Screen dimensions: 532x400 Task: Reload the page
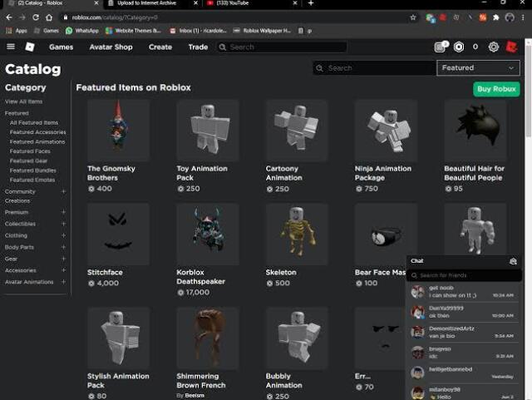click(36, 17)
